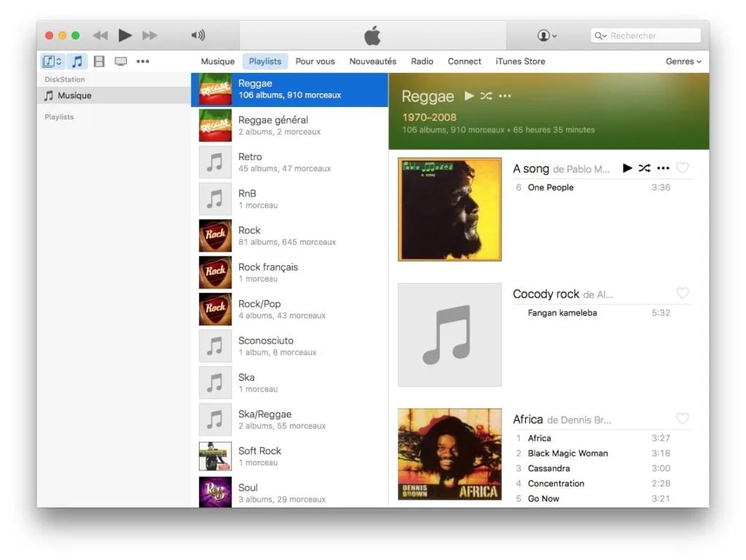The image size is (746, 560).
Task: Click the Soft Rock album artwork thumbnail
Action: (x=215, y=457)
